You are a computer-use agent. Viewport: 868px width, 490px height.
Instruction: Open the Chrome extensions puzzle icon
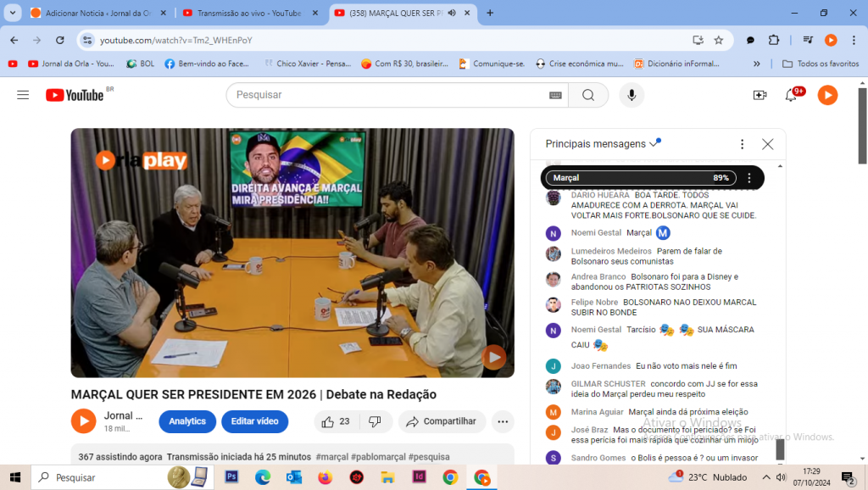tap(773, 40)
